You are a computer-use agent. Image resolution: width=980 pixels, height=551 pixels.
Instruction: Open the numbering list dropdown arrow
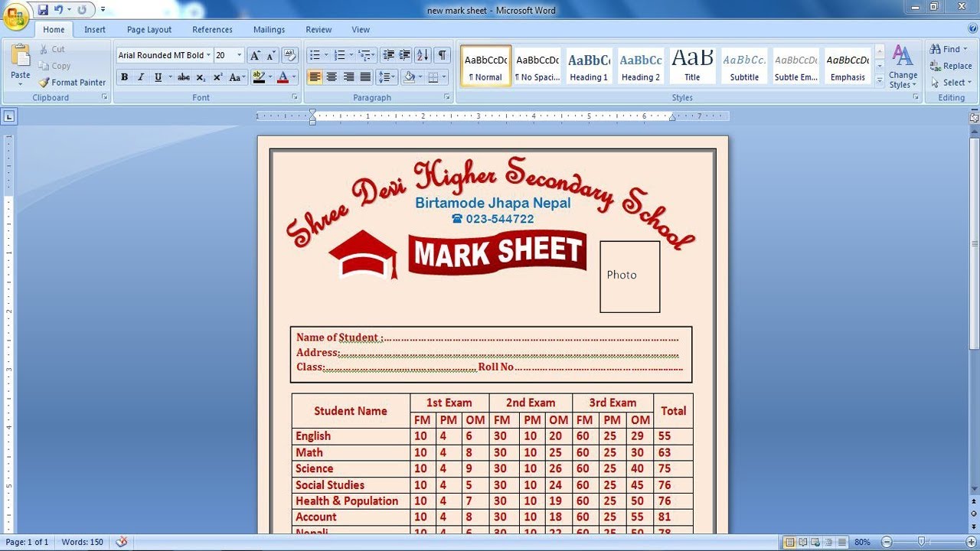(351, 55)
